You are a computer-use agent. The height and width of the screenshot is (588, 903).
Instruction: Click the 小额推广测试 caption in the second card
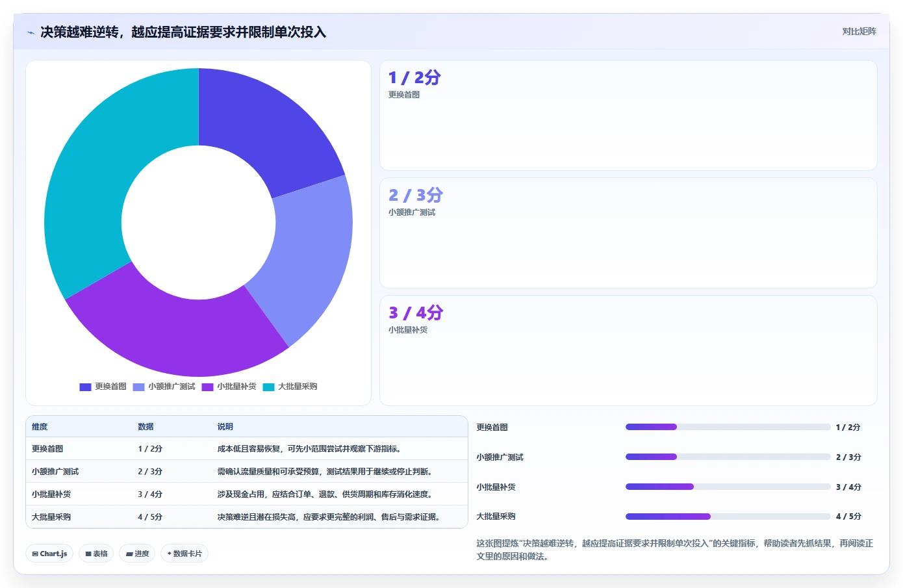click(412, 212)
